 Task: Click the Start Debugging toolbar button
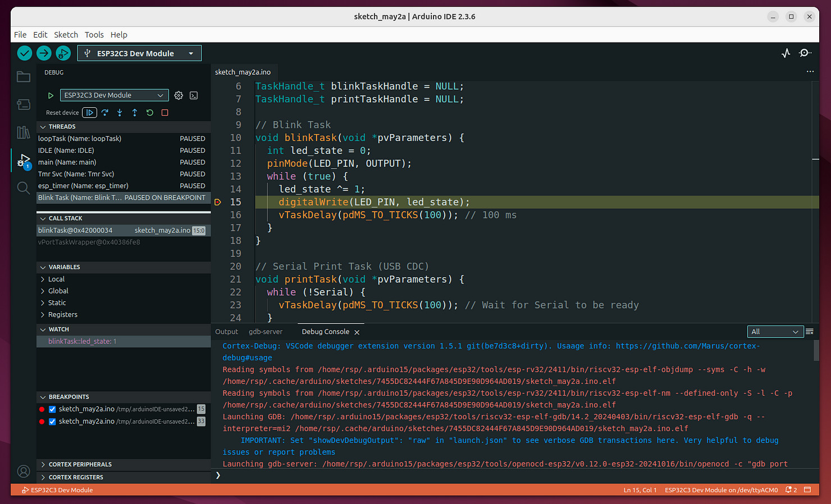coord(63,53)
